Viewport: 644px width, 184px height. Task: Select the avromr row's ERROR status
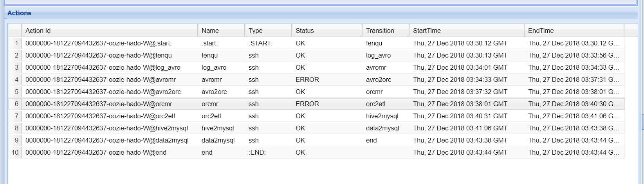[307, 79]
